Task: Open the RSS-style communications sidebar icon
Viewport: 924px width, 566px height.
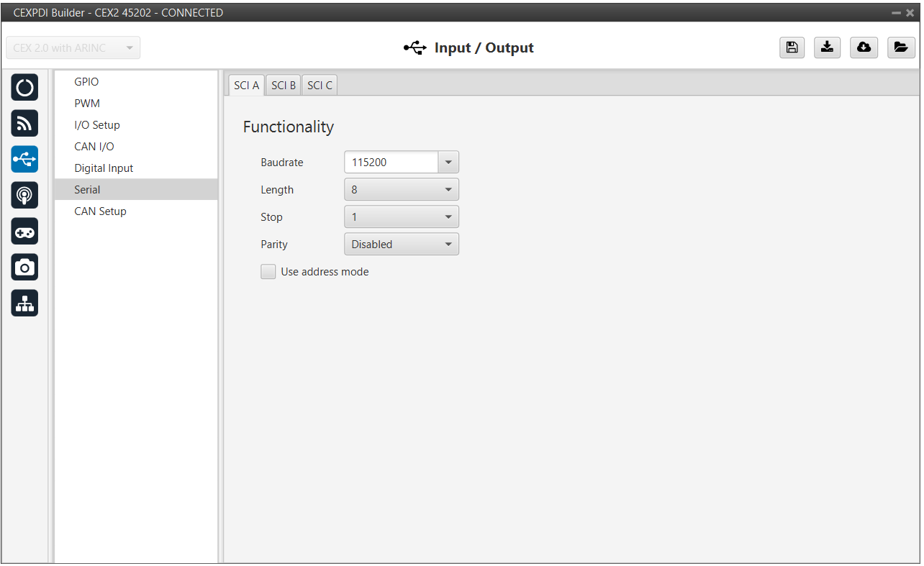Action: (x=24, y=124)
